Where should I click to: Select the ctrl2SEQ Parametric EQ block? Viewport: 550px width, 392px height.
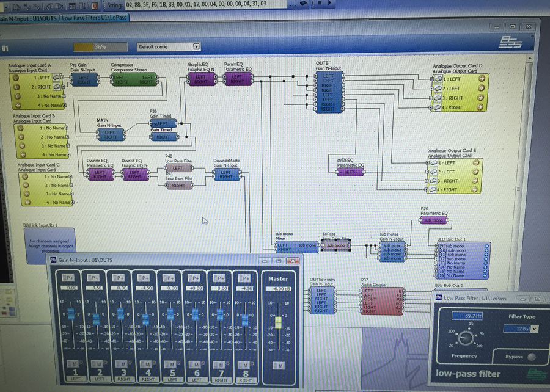click(x=350, y=172)
